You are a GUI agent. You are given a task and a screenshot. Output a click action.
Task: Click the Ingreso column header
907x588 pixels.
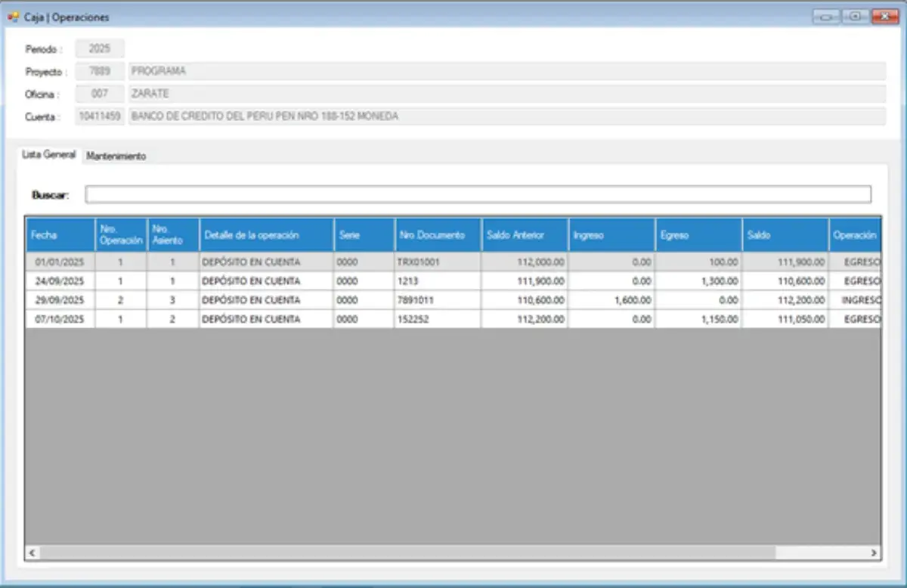(611, 235)
